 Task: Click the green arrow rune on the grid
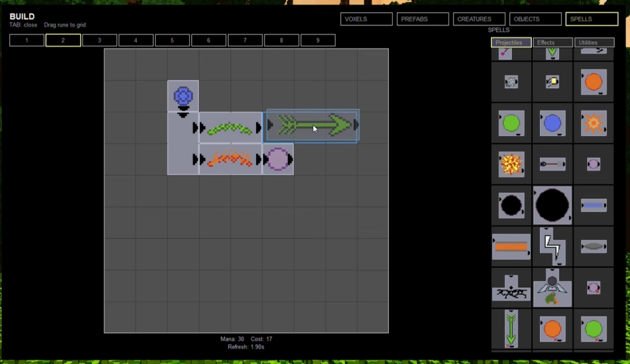(312, 125)
